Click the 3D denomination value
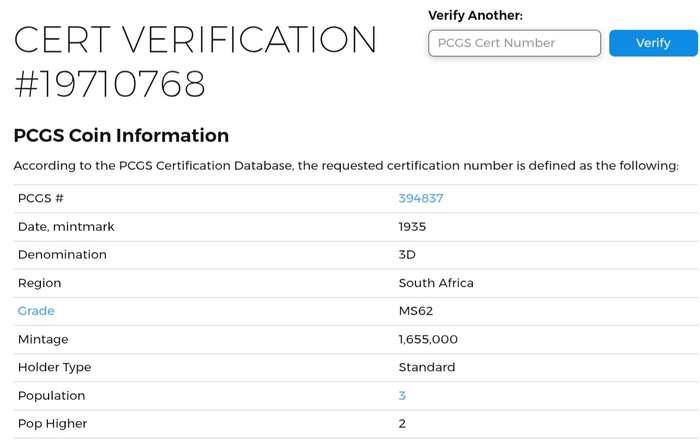The height and width of the screenshot is (443, 700). coord(407,255)
